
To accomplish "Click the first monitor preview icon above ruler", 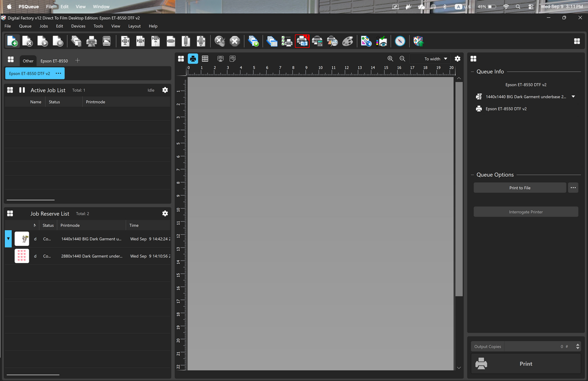I will (220, 59).
